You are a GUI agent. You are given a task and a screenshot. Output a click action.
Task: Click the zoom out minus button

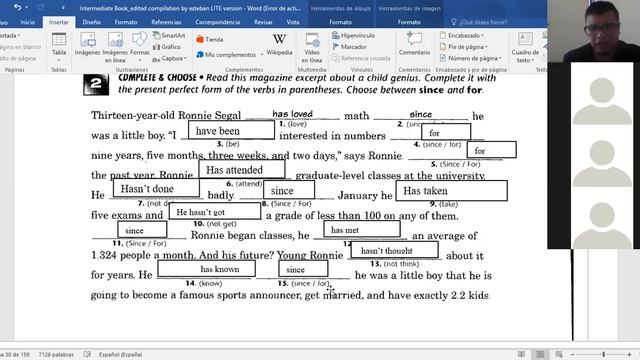click(572, 354)
